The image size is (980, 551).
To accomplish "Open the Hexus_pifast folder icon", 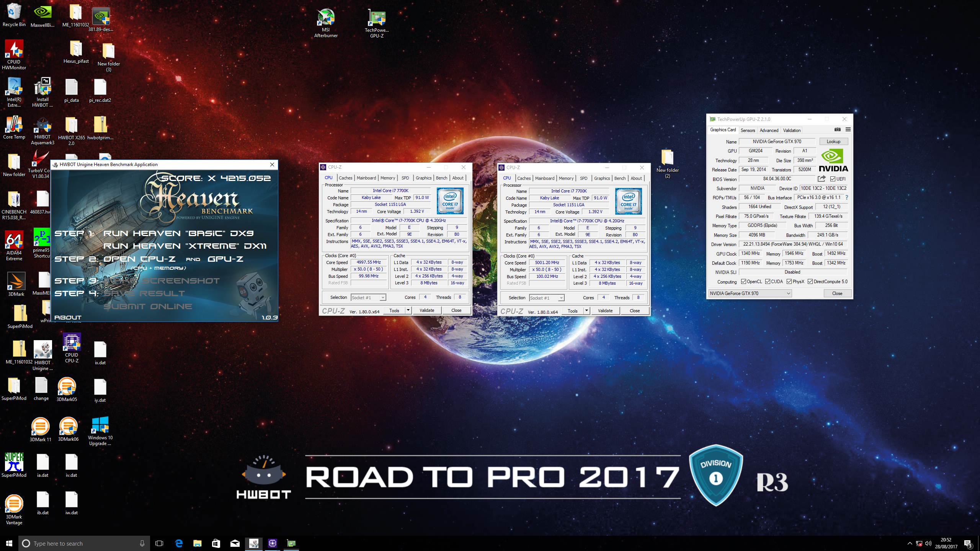I will pyautogui.click(x=76, y=52).
